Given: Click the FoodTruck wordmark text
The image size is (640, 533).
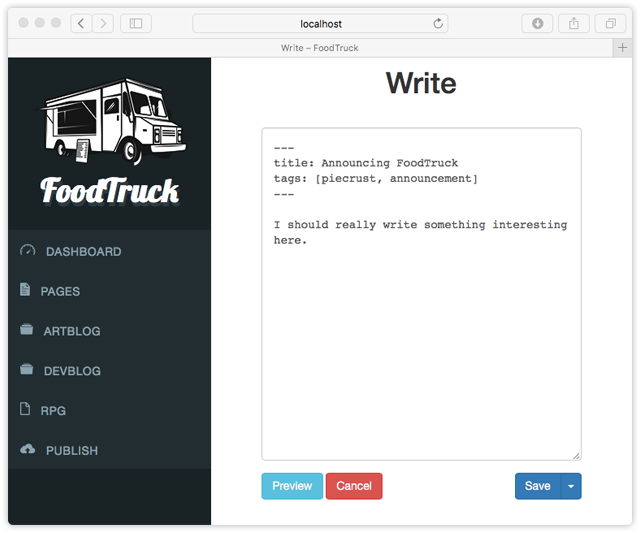Looking at the screenshot, I should [x=109, y=191].
